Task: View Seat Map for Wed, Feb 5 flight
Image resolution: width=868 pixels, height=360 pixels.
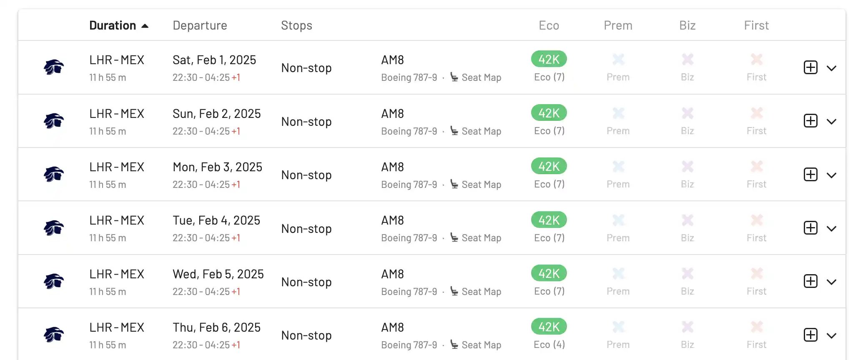Action: 476,292
